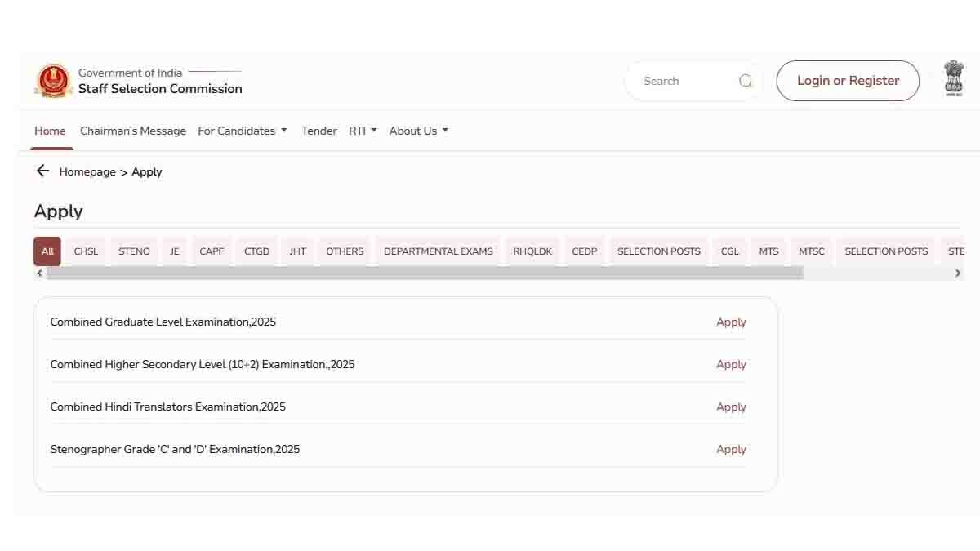Click "Stenographer Grade 'C' and 'D' Examination,2025" text

pos(175,449)
